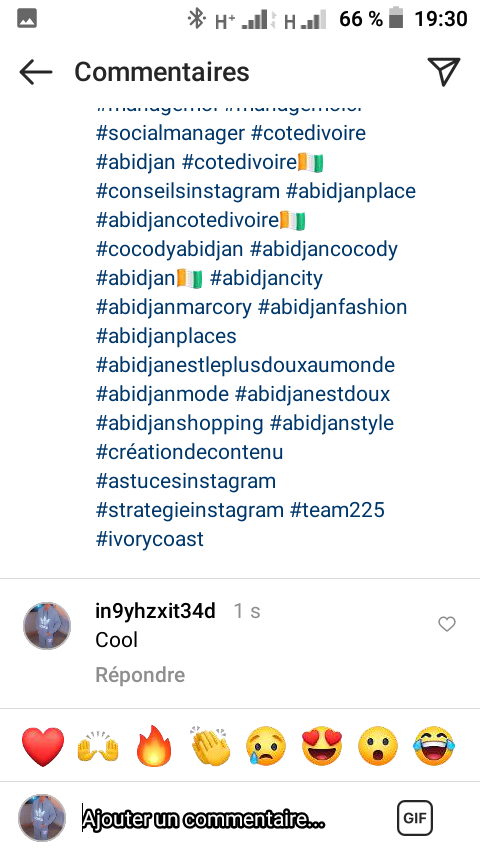
Task: Insert the raised hands emoji
Action: click(98, 746)
